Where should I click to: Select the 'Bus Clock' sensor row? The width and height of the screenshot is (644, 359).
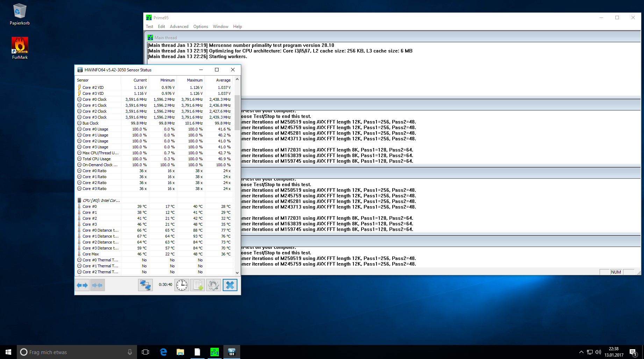coord(154,123)
